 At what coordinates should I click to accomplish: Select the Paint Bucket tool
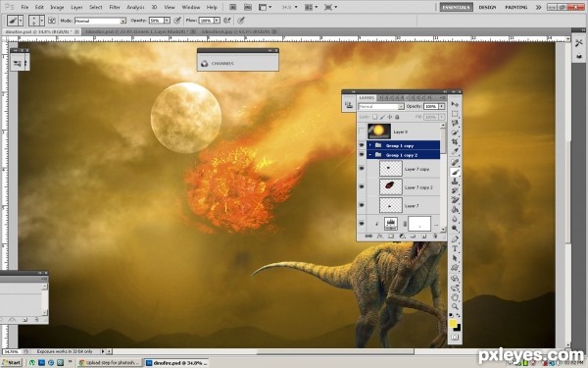click(455, 210)
